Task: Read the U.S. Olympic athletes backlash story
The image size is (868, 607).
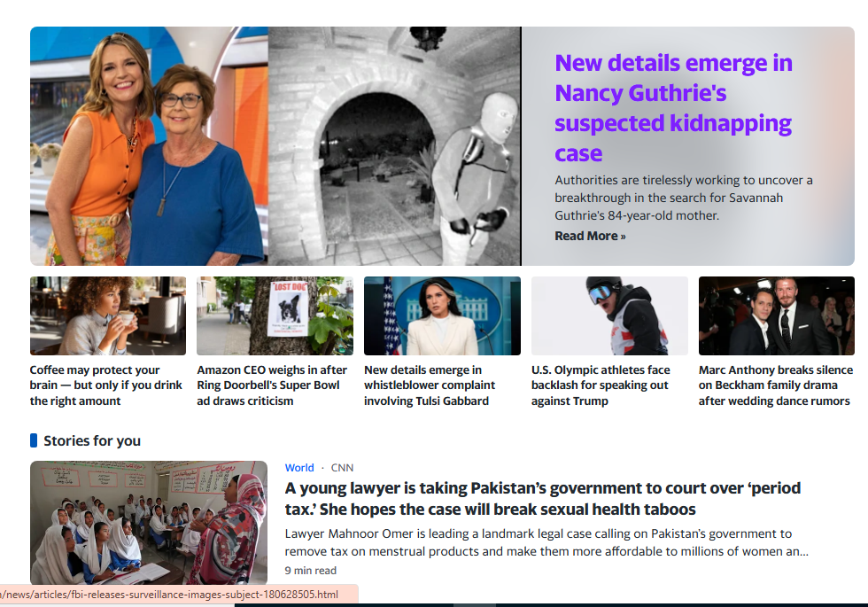Action: pyautogui.click(x=601, y=385)
